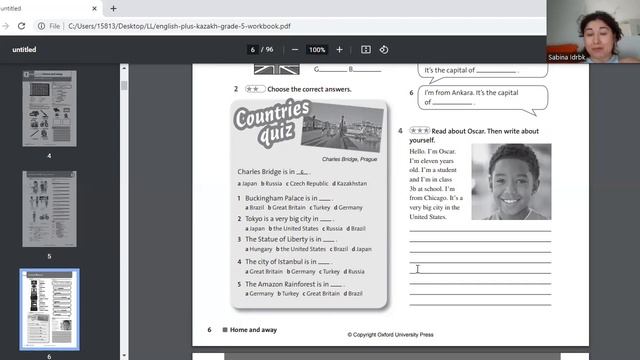Go forward using the browser arrow
Screen dimensions: 640x360
pos(6,26)
